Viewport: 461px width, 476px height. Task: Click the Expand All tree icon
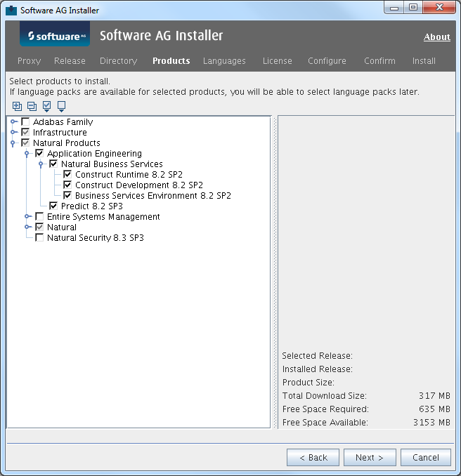[17, 106]
